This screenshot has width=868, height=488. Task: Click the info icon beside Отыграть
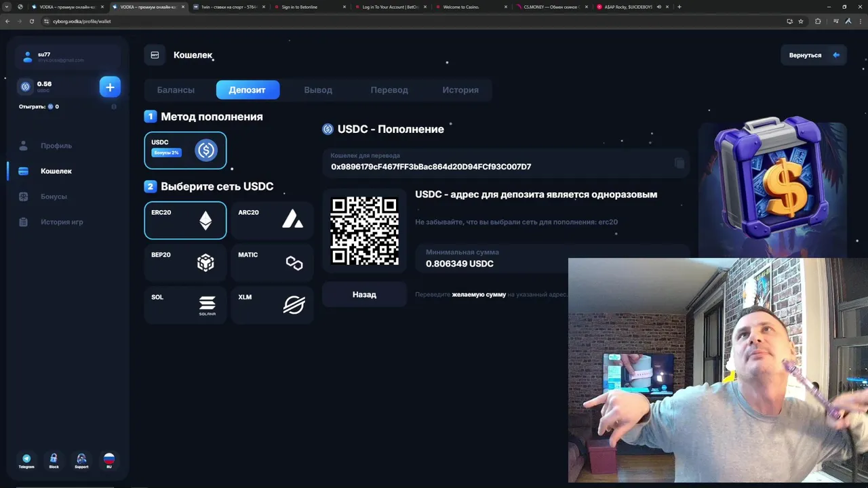[x=114, y=106]
